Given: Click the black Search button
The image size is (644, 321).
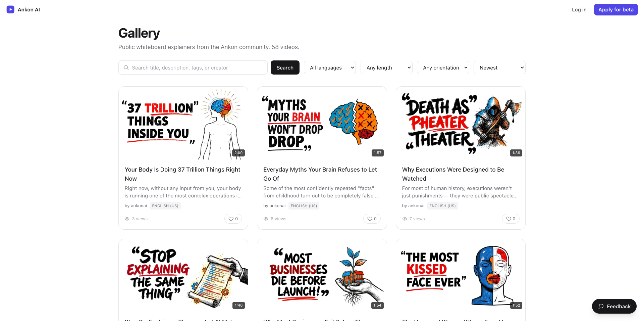Looking at the screenshot, I should pyautogui.click(x=285, y=67).
